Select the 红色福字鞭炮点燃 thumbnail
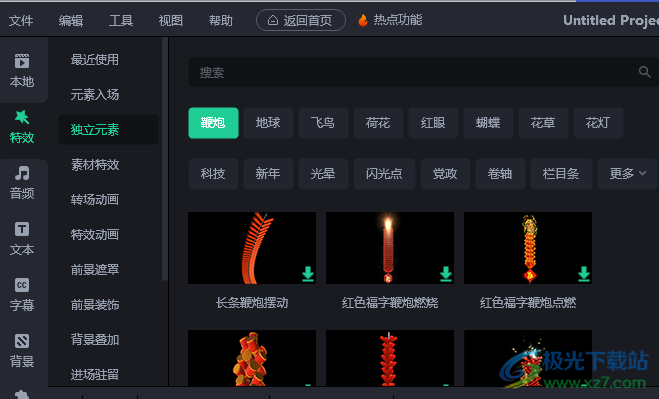The width and height of the screenshot is (659, 399). [x=528, y=248]
